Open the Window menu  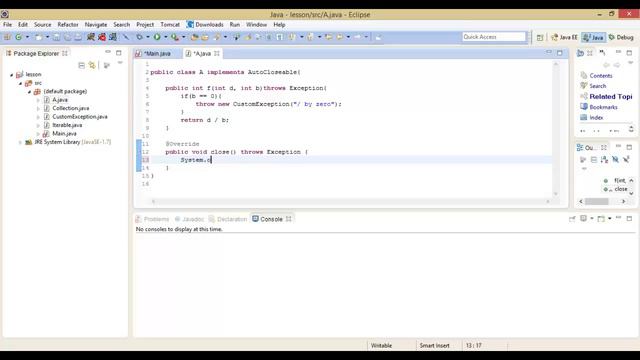256,24
